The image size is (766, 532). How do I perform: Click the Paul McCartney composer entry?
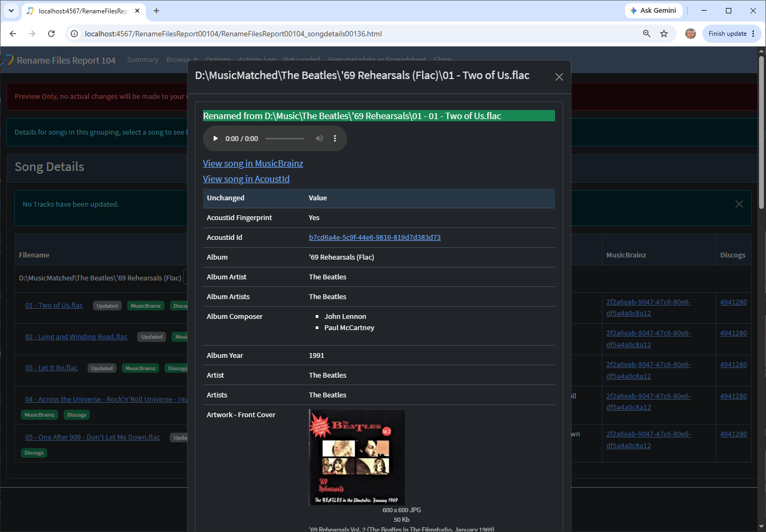pos(349,328)
